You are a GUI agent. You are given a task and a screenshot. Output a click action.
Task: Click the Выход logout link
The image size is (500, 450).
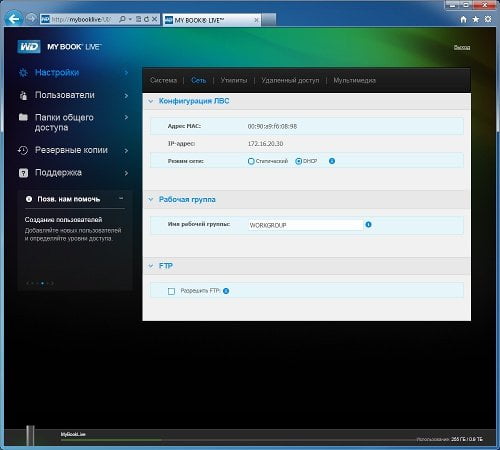click(x=462, y=47)
